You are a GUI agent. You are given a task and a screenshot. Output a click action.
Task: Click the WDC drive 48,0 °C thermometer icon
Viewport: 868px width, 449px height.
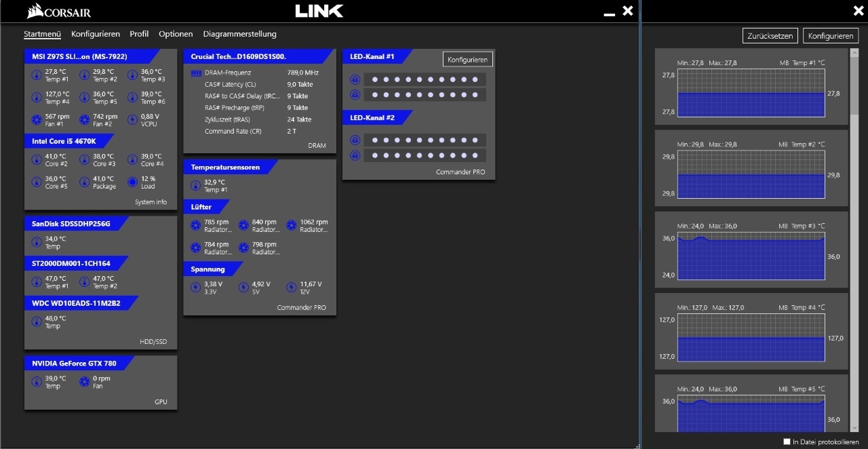click(x=37, y=322)
